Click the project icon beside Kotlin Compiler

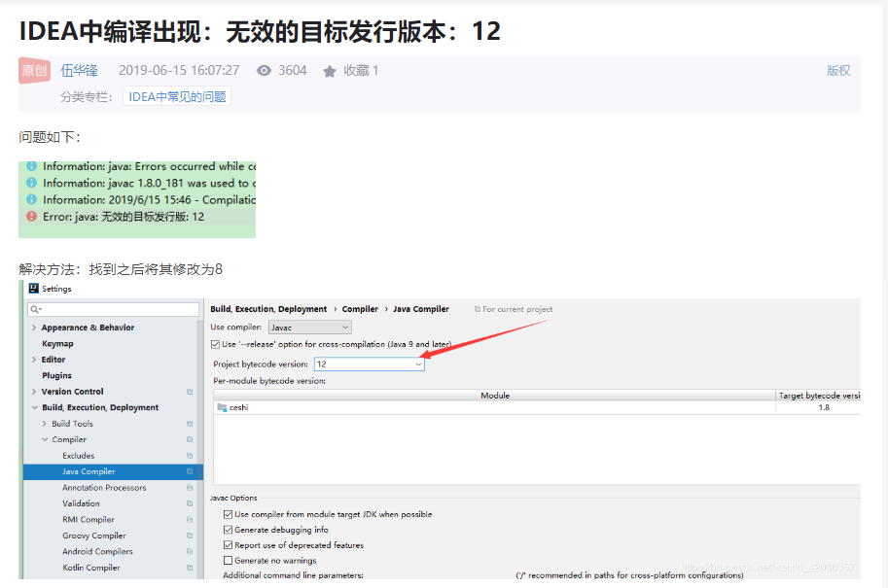click(190, 568)
